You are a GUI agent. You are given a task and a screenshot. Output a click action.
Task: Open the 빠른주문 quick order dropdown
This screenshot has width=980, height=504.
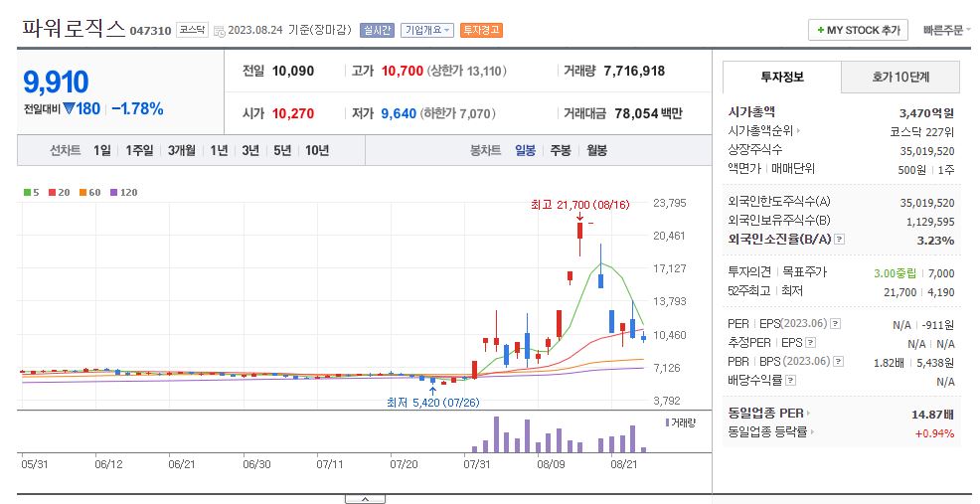[947, 30]
